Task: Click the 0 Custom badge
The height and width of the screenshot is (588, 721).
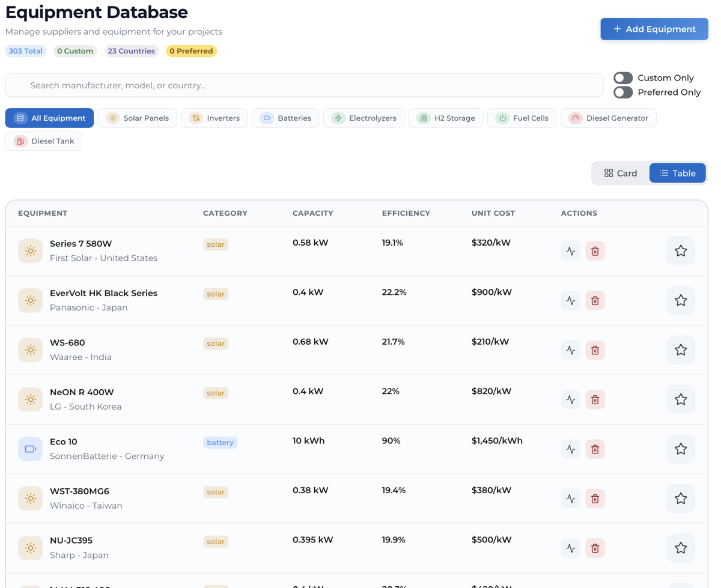Action: click(x=75, y=51)
